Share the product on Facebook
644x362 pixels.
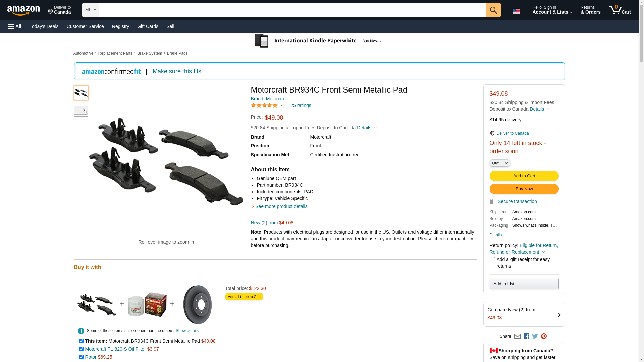[x=526, y=336]
